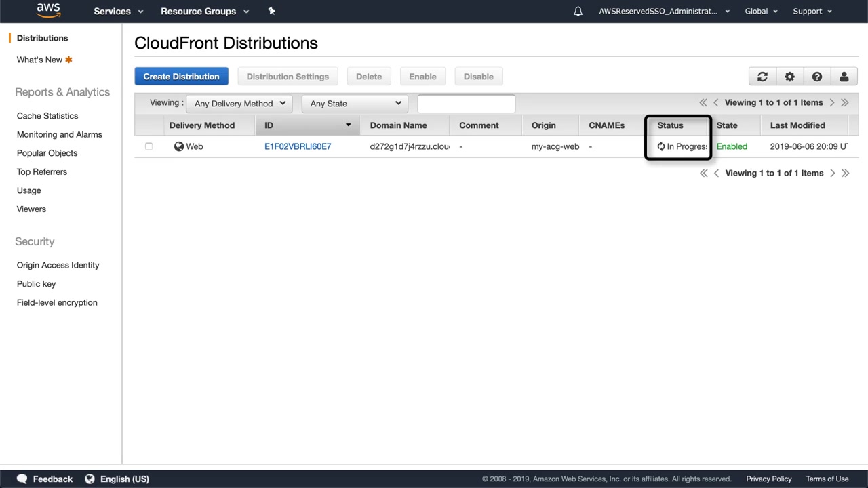Open Top Referrers report
Image resolution: width=868 pixels, height=488 pixels.
[x=42, y=171]
